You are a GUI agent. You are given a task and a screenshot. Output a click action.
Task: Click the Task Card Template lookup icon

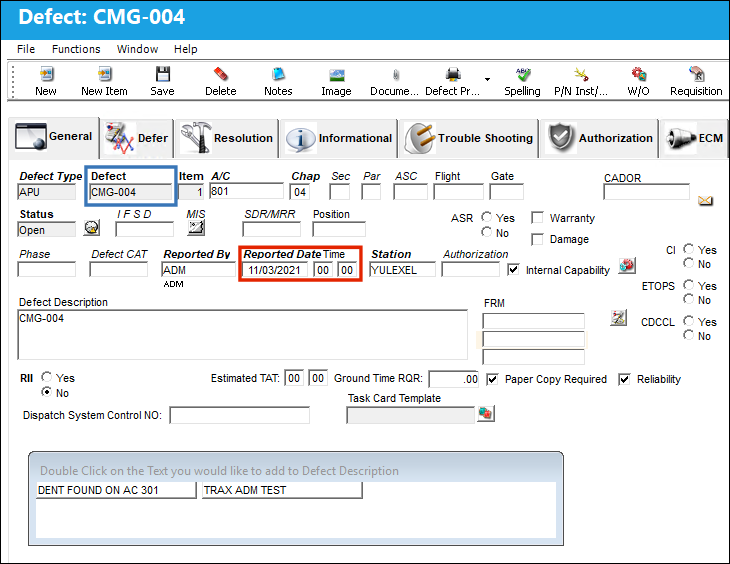[485, 413]
